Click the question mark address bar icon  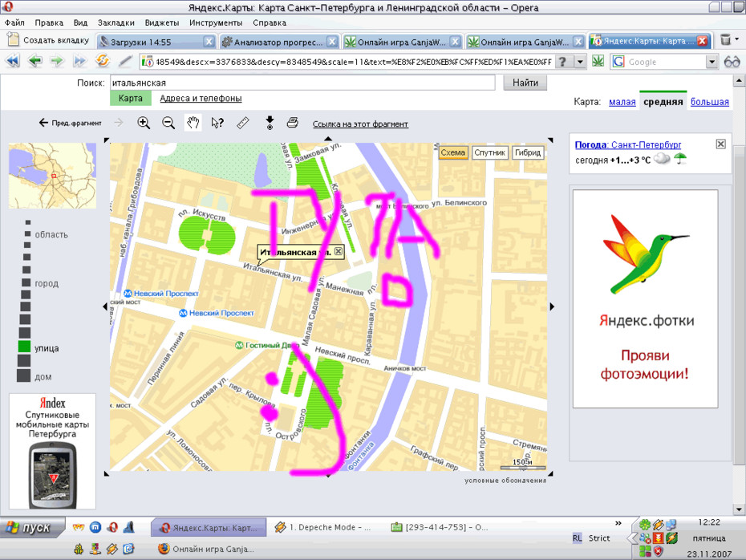tap(563, 62)
